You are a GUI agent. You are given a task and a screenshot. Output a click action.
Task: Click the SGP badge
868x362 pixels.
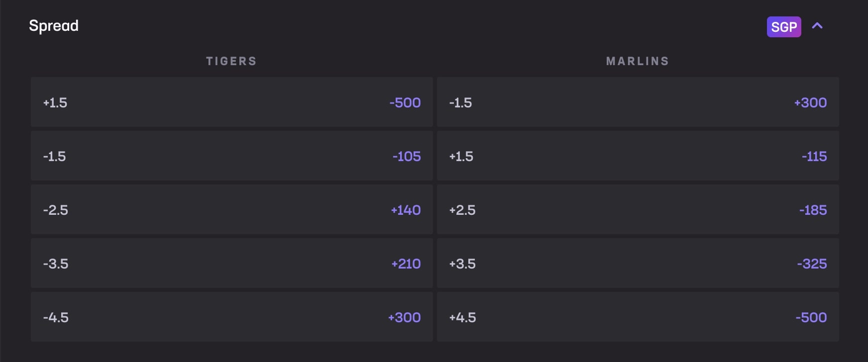783,27
